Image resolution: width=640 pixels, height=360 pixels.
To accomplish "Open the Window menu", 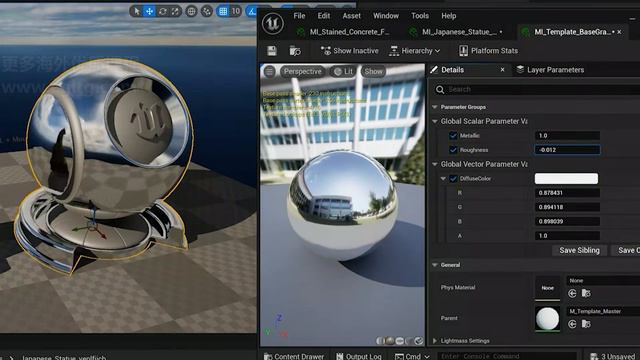I will 386,16.
